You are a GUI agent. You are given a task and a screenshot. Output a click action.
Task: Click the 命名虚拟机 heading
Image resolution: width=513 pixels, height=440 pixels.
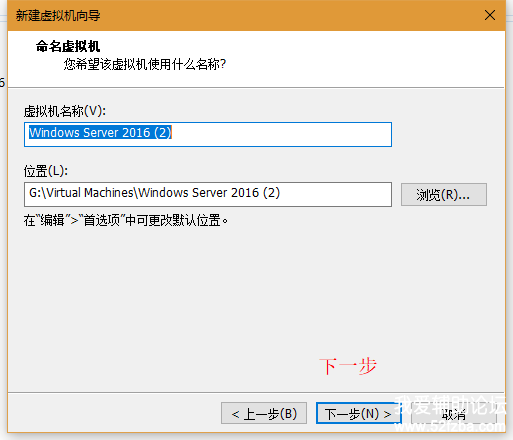68,46
